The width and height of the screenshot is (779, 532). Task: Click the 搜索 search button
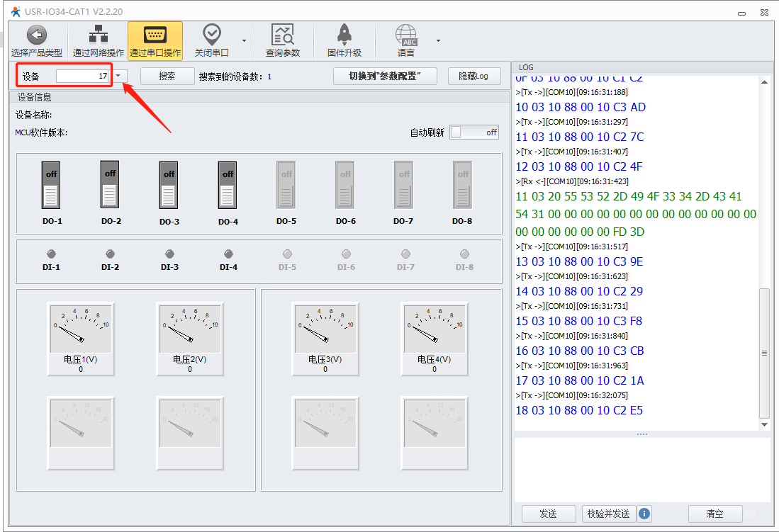coord(167,76)
